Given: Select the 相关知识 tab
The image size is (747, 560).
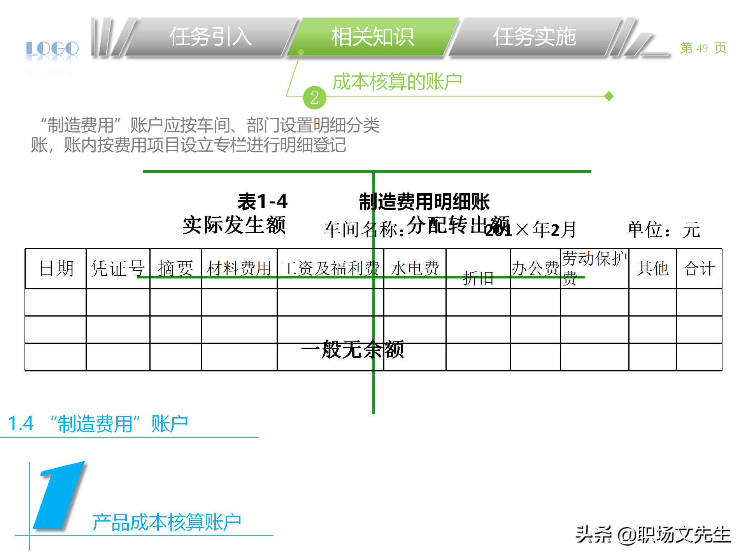Looking at the screenshot, I should point(372,37).
